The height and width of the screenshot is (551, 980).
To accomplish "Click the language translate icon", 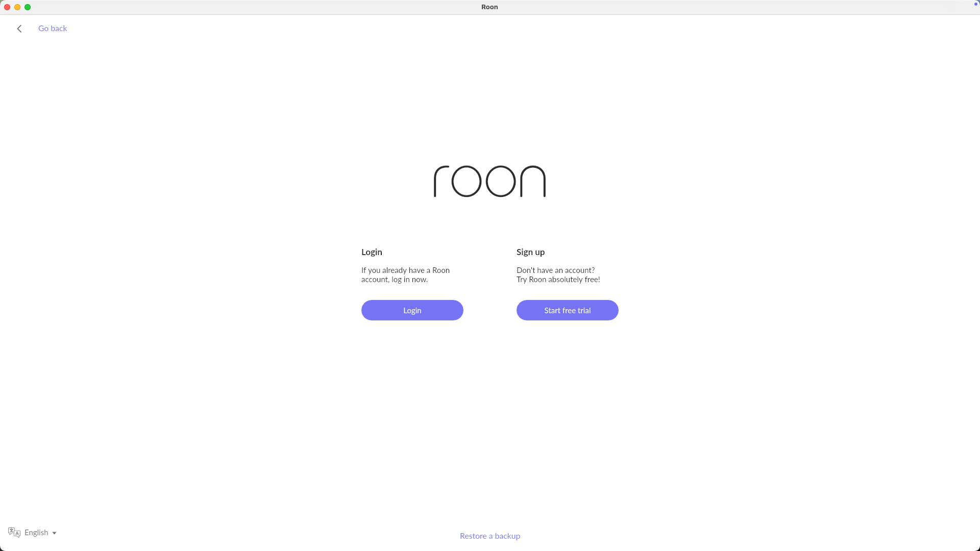I will tap(14, 533).
